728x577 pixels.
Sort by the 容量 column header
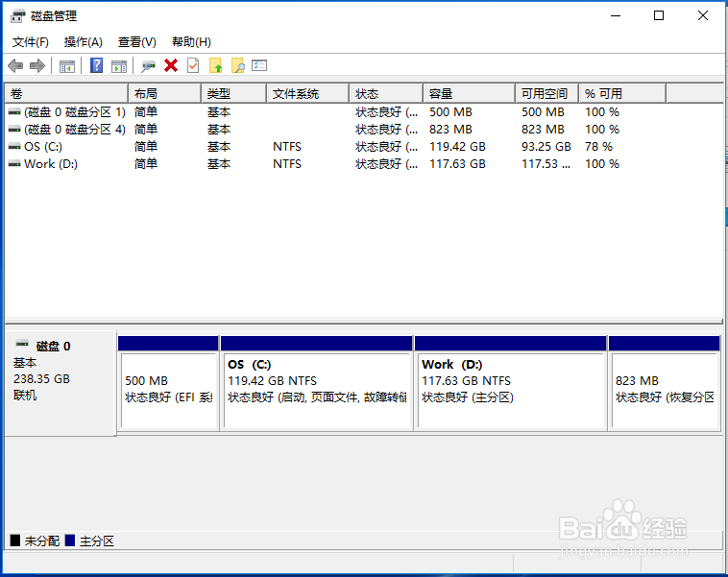point(470,94)
